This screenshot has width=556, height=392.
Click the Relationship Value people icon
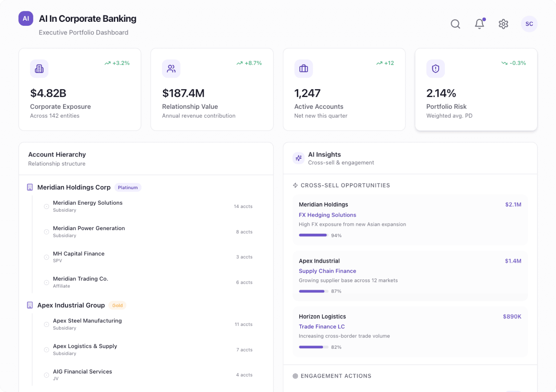(171, 69)
